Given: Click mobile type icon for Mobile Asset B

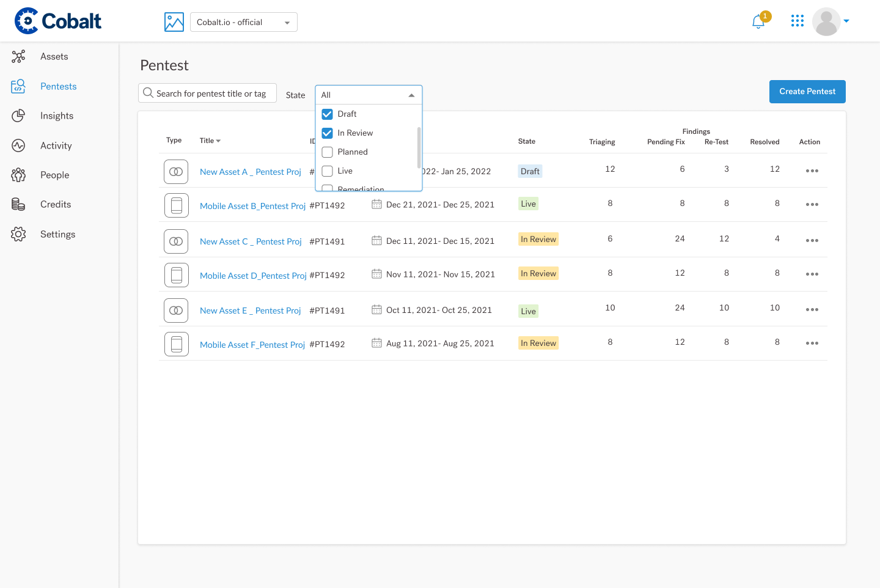Looking at the screenshot, I should tap(176, 205).
